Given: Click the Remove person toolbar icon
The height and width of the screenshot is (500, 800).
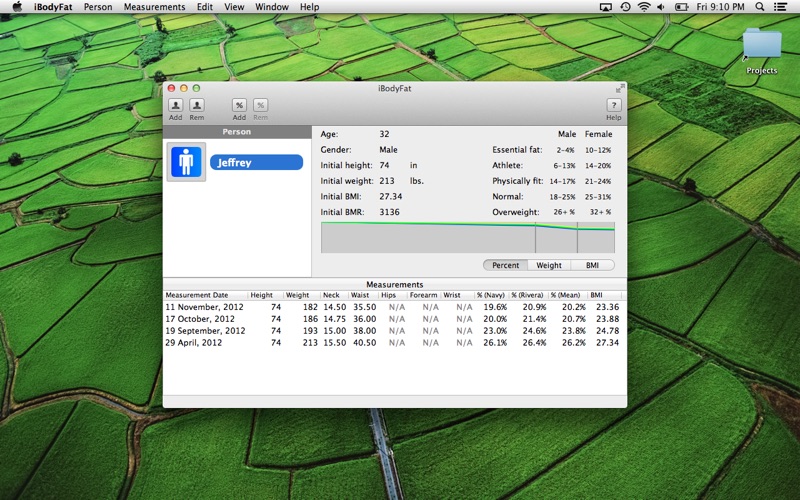Looking at the screenshot, I should click(196, 105).
